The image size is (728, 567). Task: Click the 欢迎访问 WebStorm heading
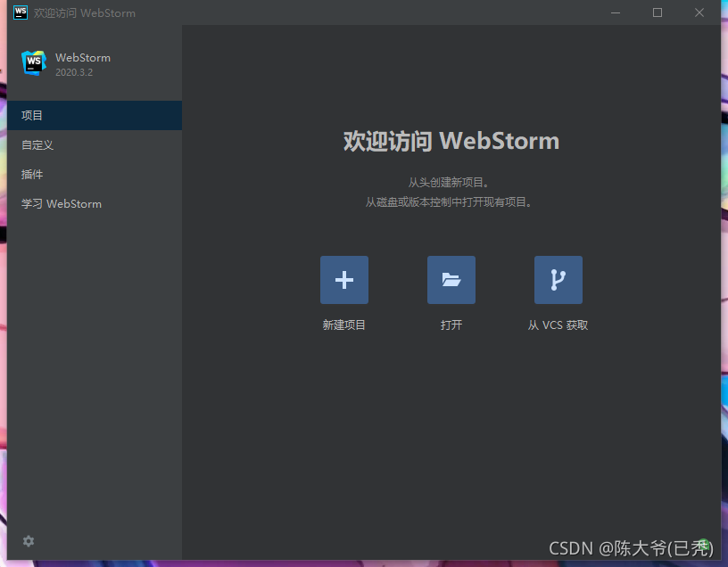pyautogui.click(x=451, y=141)
